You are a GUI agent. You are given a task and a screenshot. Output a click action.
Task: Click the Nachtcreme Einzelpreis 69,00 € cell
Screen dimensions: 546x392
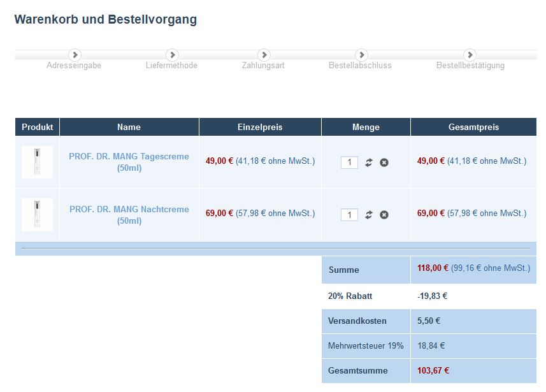tap(260, 214)
